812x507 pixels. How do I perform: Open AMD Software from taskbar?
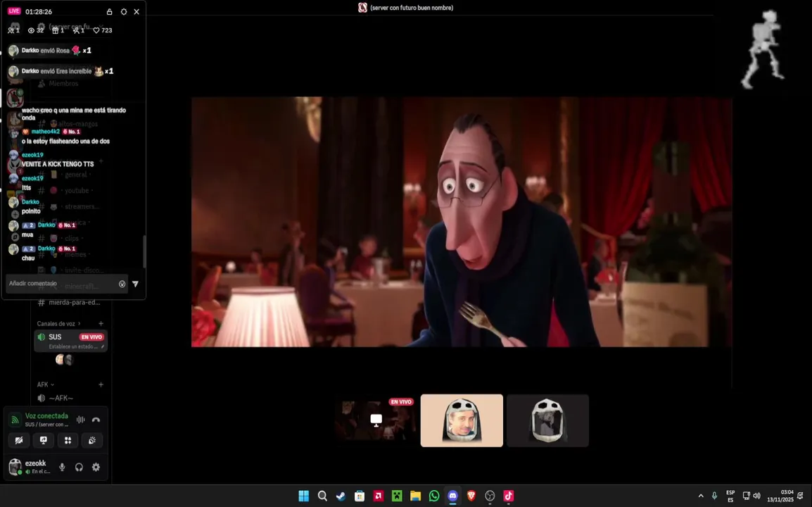(x=378, y=496)
